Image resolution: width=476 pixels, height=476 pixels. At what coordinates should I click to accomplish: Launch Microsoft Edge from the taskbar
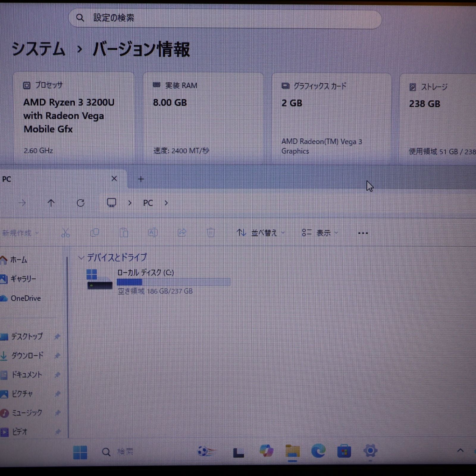click(x=318, y=451)
